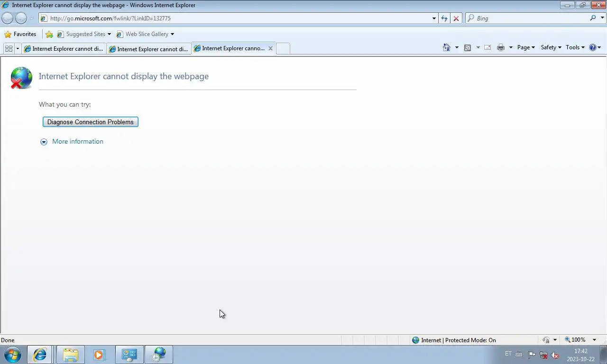Open the Favorites button
Viewport: 607px width, 364px height.
[20, 34]
